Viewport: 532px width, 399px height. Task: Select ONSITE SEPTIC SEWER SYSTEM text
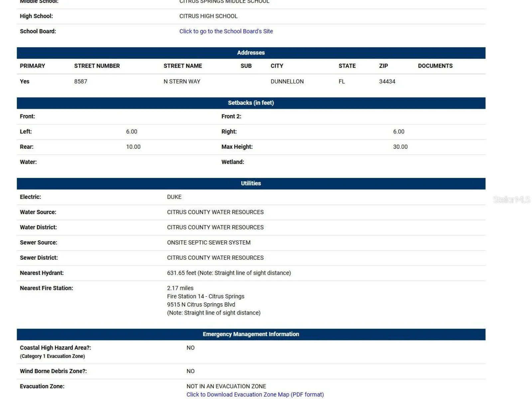point(209,243)
